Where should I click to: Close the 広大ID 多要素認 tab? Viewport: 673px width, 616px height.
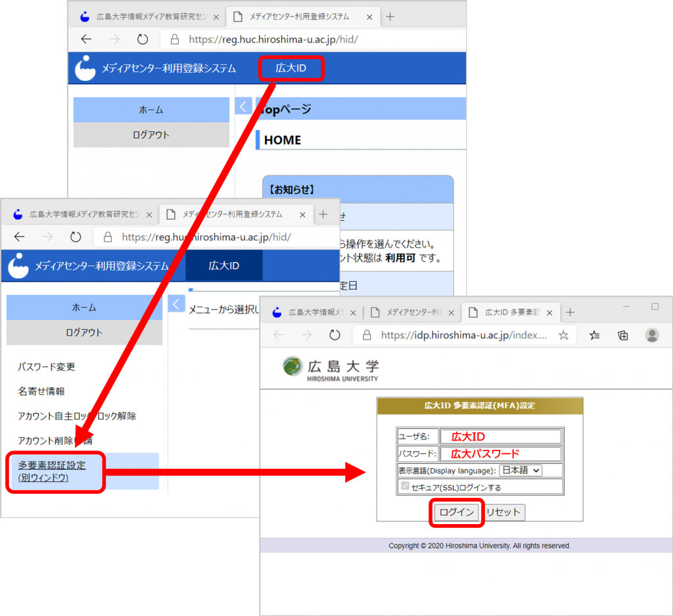click(549, 313)
